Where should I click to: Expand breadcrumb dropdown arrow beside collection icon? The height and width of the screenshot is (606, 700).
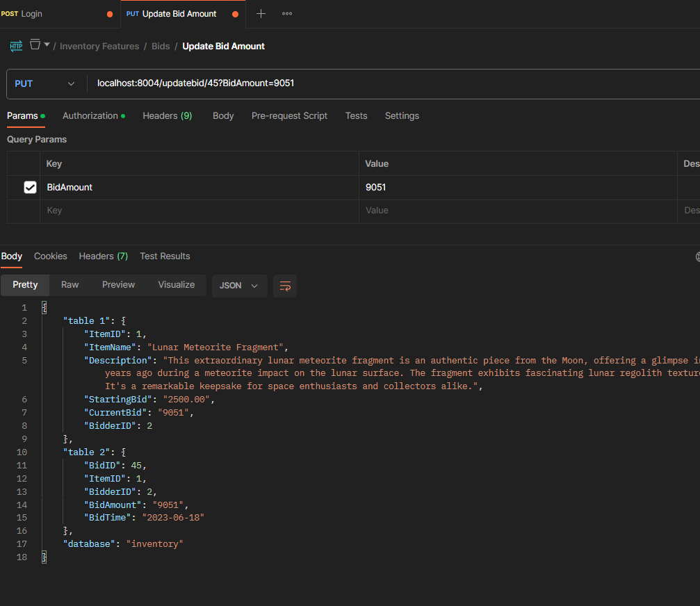coord(47,45)
